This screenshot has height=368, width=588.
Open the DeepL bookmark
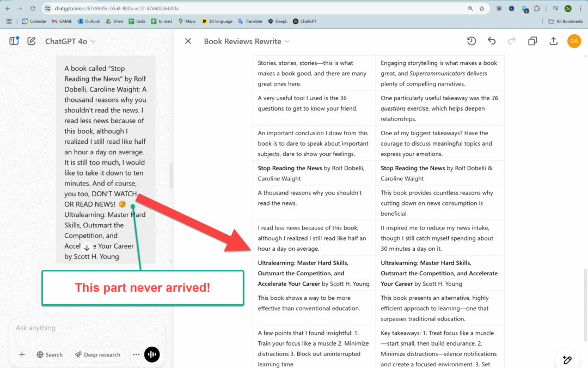click(278, 21)
